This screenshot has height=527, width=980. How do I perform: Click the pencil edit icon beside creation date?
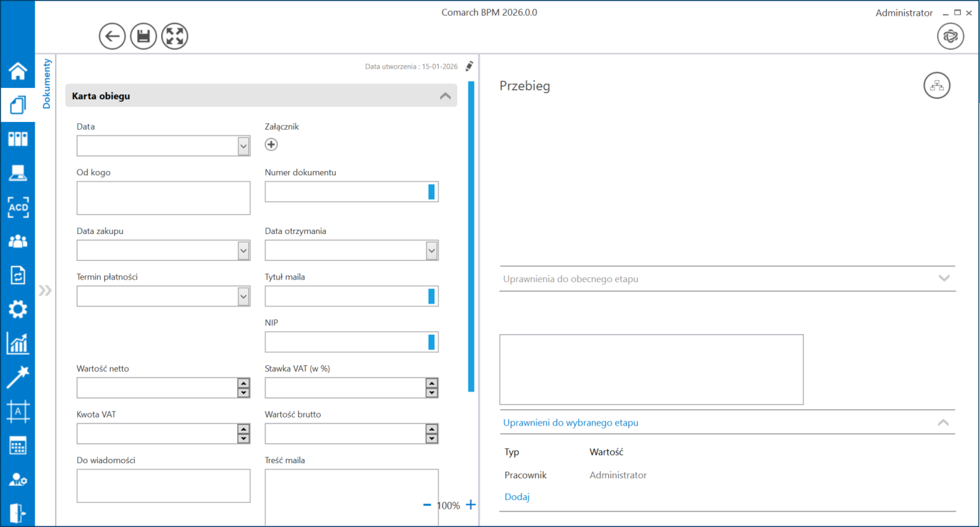click(x=469, y=66)
